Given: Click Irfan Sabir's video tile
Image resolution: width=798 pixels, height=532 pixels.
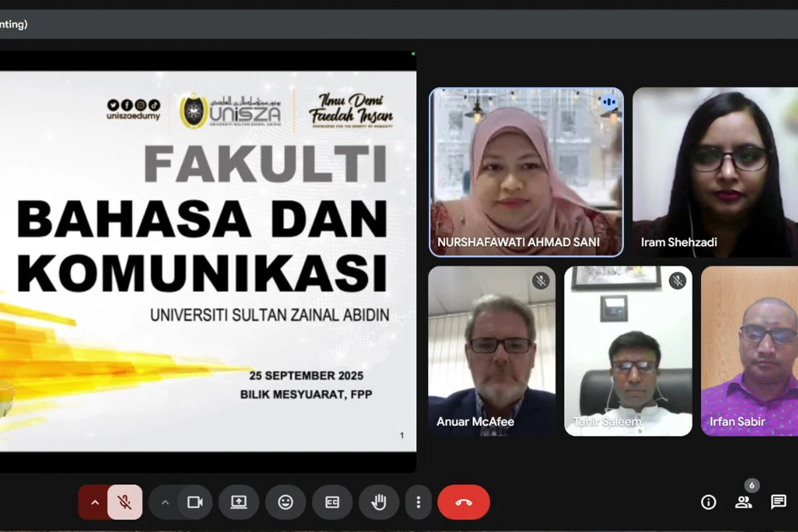Looking at the screenshot, I should pos(749,351).
